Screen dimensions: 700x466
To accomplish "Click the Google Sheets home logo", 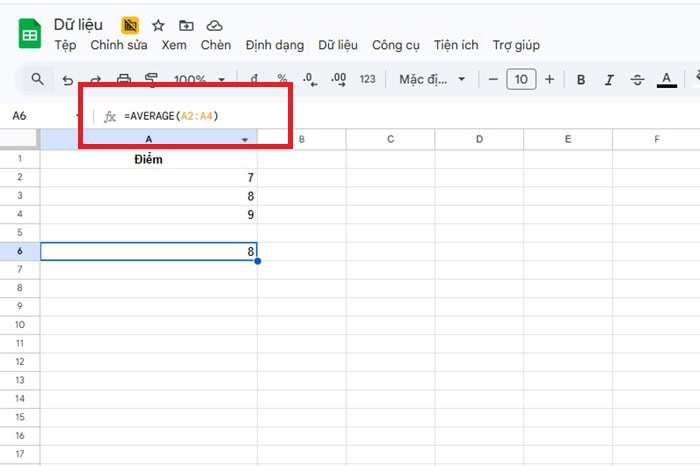I will click(29, 35).
